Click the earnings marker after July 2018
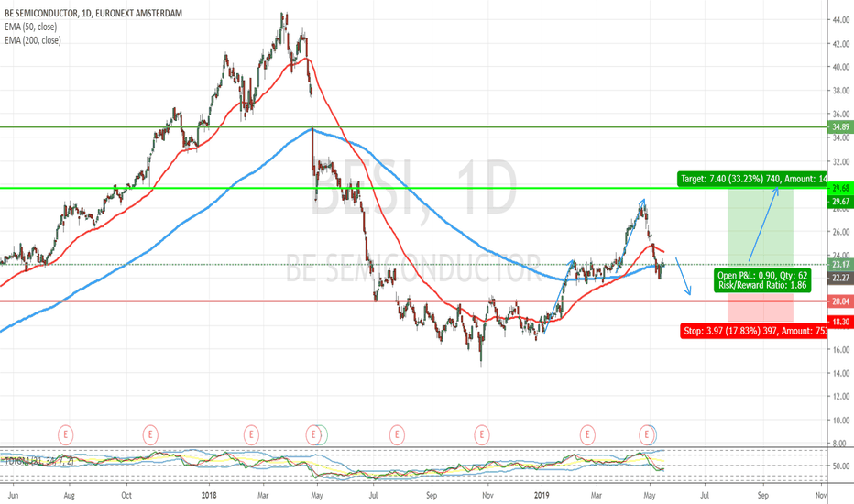This screenshot has height=504, width=854. pyautogui.click(x=397, y=434)
